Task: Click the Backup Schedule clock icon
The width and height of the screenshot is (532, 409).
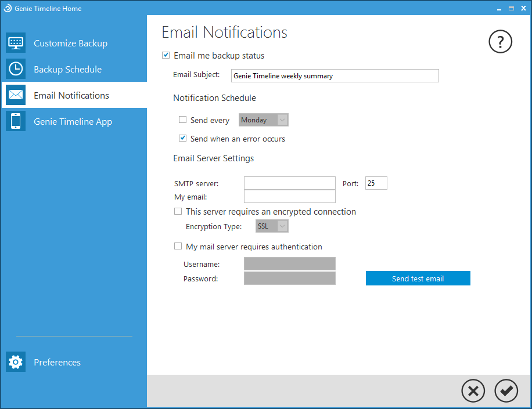Action: coord(16,69)
